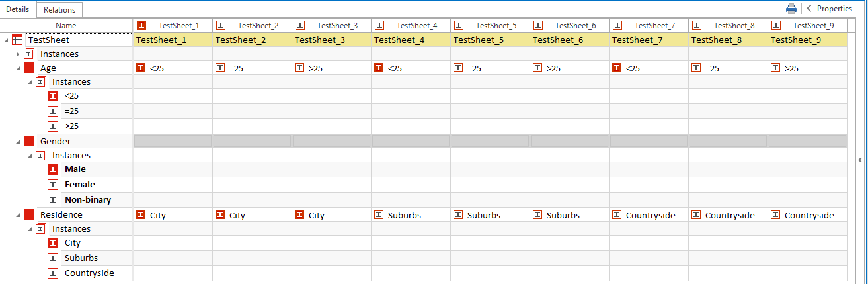Click the collapse arrow on the right edge

(x=859, y=160)
